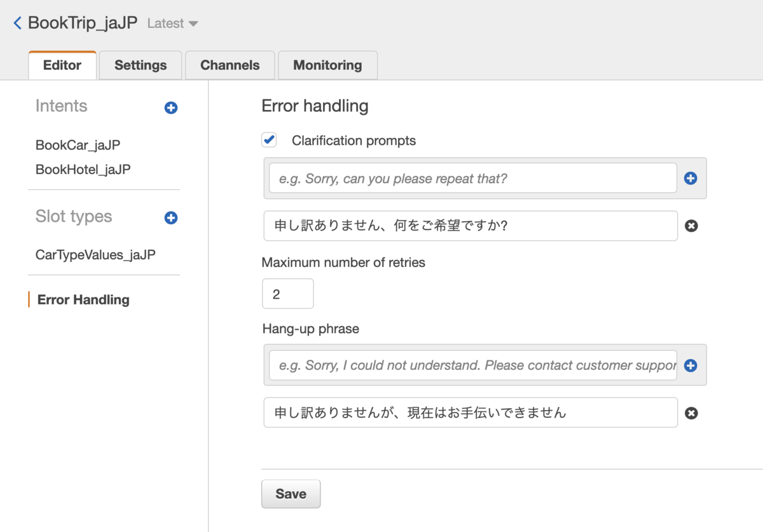Screen dimensions: 763x532
Task: Open the BookCar_jaJP intent
Action: coord(78,145)
